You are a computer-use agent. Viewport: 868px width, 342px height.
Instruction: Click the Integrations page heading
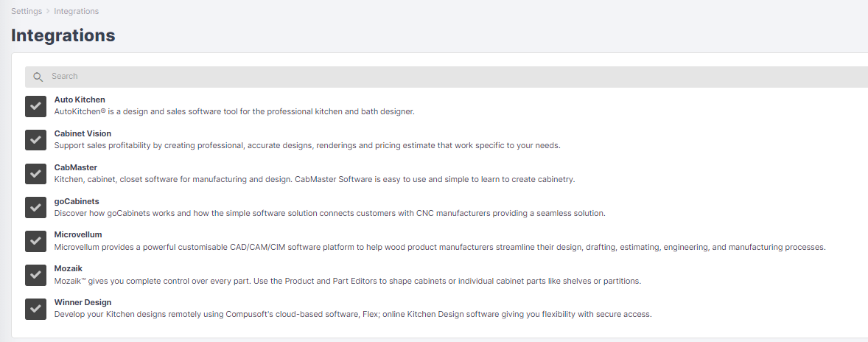pyautogui.click(x=63, y=35)
